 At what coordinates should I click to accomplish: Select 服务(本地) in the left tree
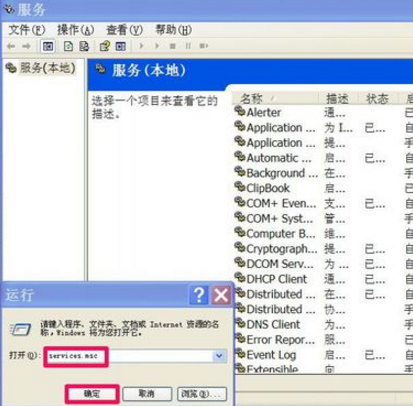[x=41, y=68]
